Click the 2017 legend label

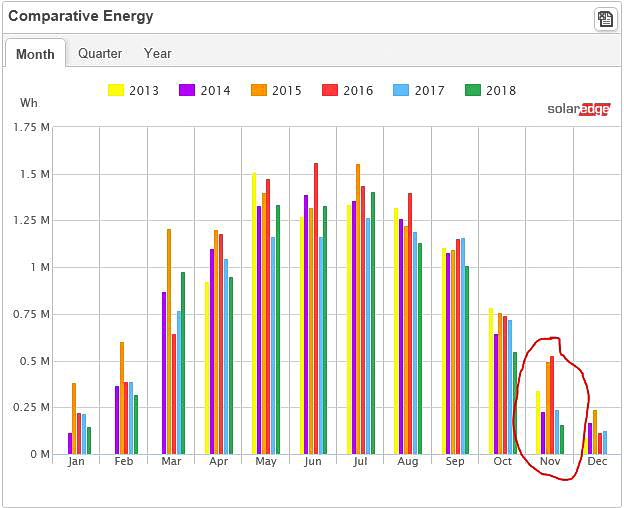click(x=429, y=91)
